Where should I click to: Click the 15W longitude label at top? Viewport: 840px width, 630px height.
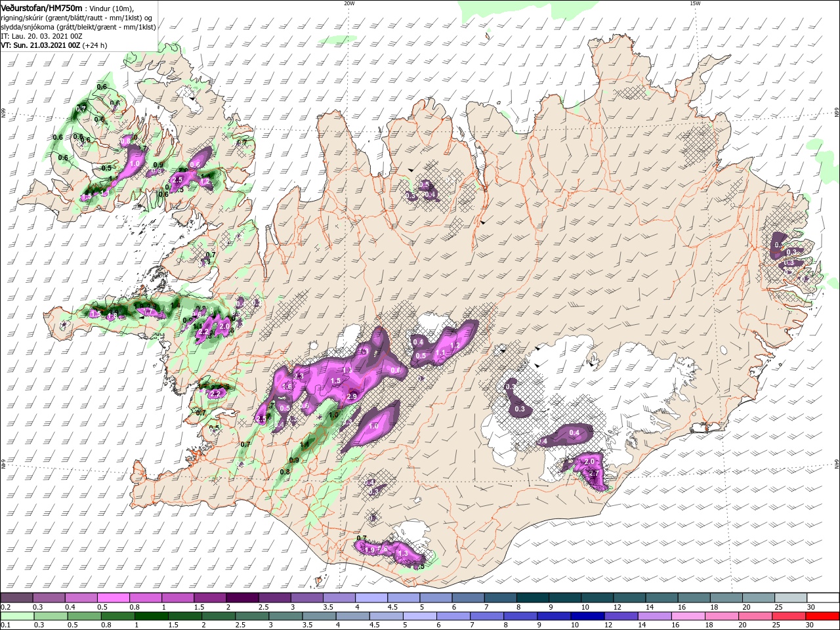[x=695, y=3]
